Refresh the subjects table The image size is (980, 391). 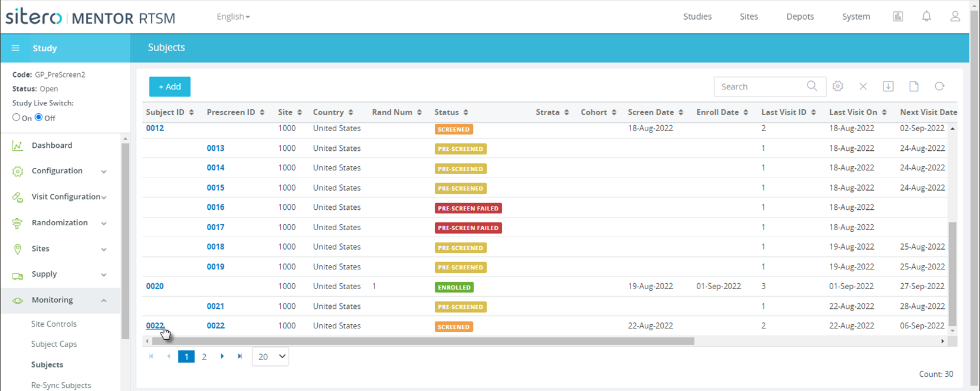939,86
